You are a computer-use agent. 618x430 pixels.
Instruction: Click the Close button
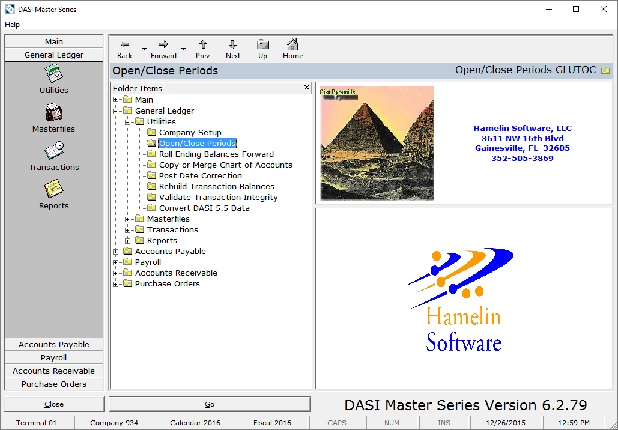[54, 404]
